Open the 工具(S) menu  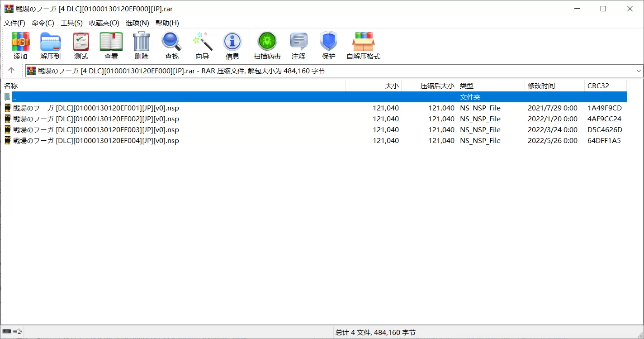(x=71, y=23)
